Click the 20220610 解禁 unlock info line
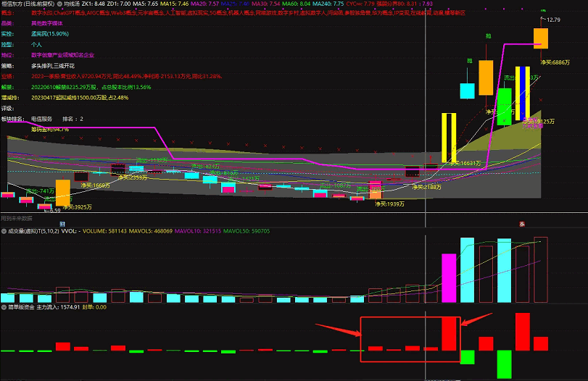Viewport: 588px width, 381px height. click(x=91, y=88)
